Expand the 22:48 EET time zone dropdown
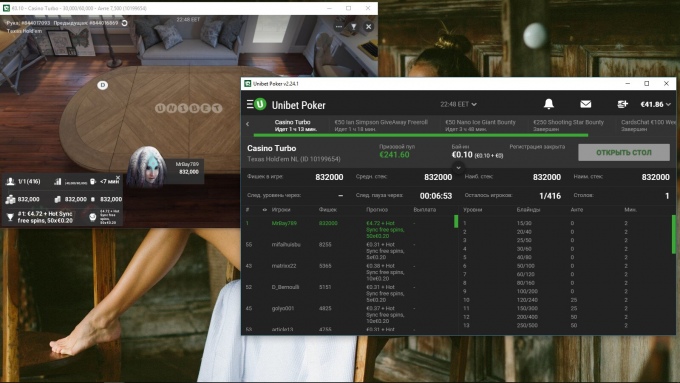Screen dimensions: 680x383 [458, 104]
